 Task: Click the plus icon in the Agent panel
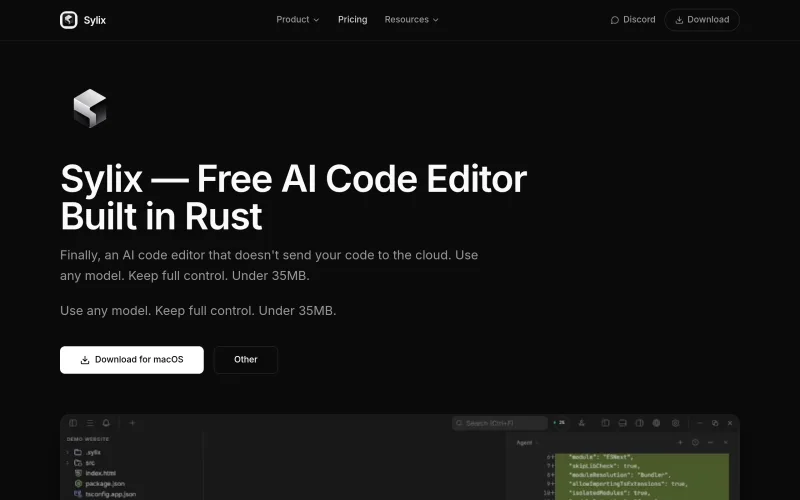point(680,442)
